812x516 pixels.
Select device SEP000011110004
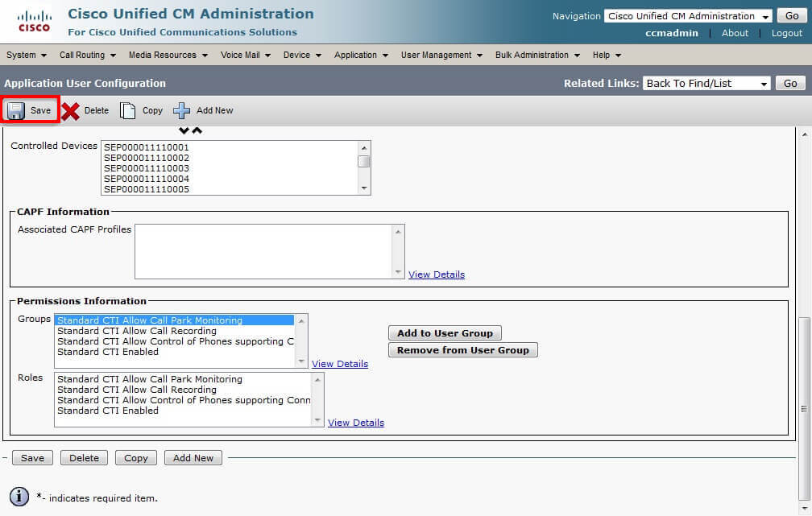coord(147,179)
